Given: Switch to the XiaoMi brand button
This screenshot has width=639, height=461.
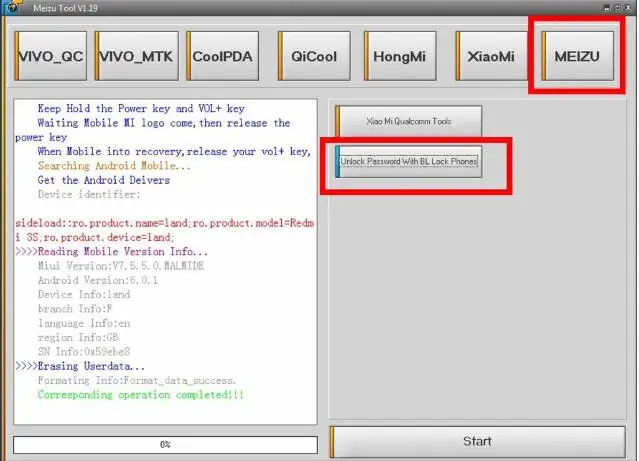Looking at the screenshot, I should click(x=491, y=56).
